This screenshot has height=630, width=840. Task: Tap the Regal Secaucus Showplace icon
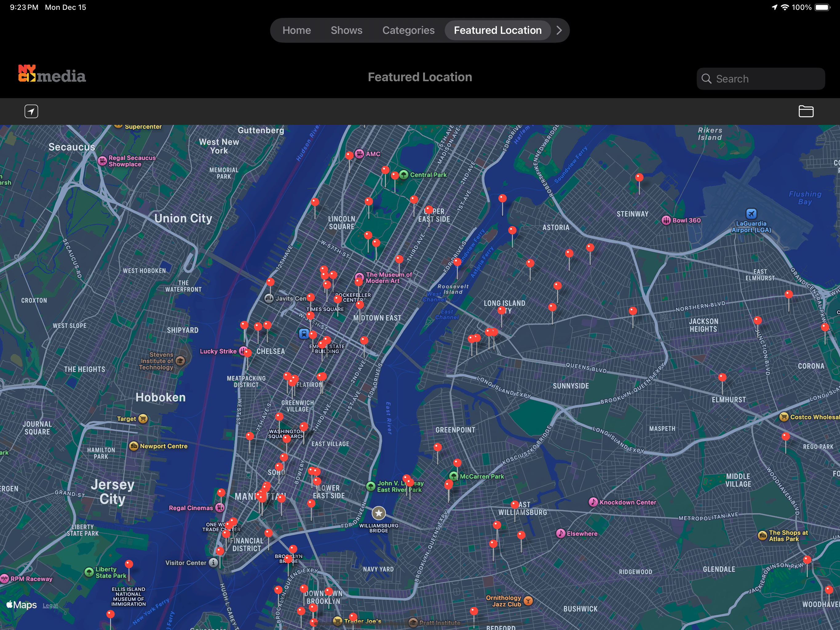pos(102,161)
